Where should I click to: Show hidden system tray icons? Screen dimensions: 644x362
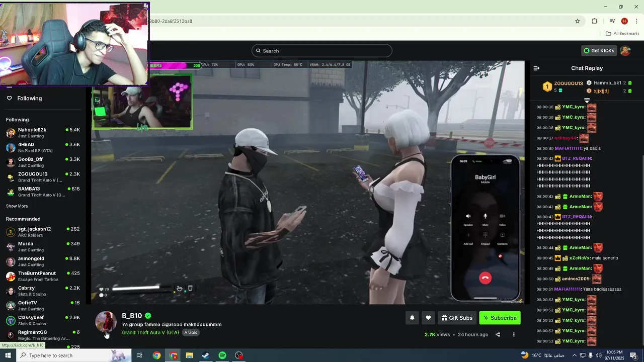point(575,355)
